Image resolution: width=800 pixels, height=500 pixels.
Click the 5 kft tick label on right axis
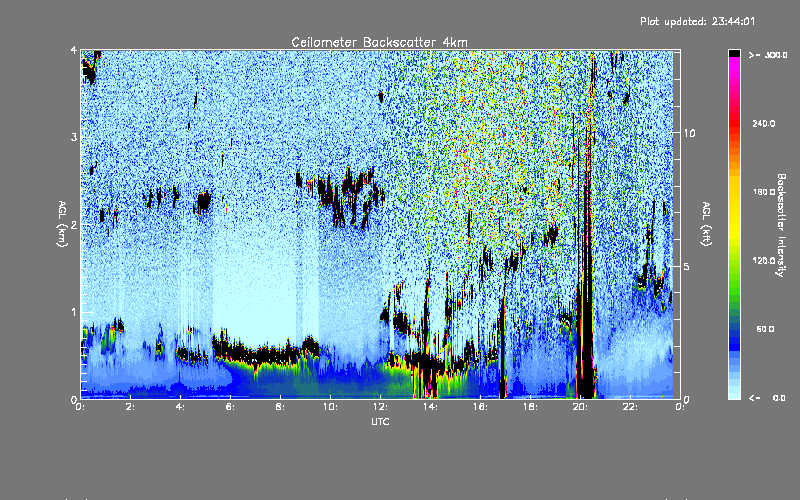pos(687,266)
